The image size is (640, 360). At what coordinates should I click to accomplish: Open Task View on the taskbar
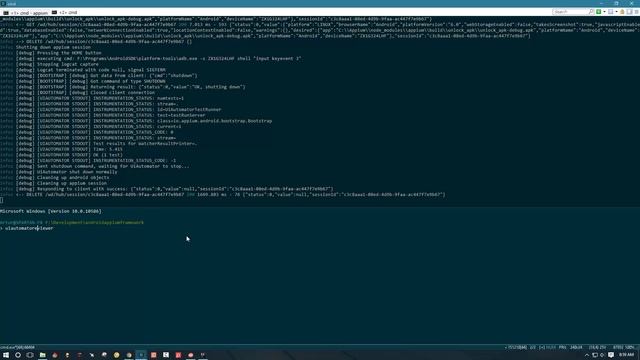[x=30, y=355]
